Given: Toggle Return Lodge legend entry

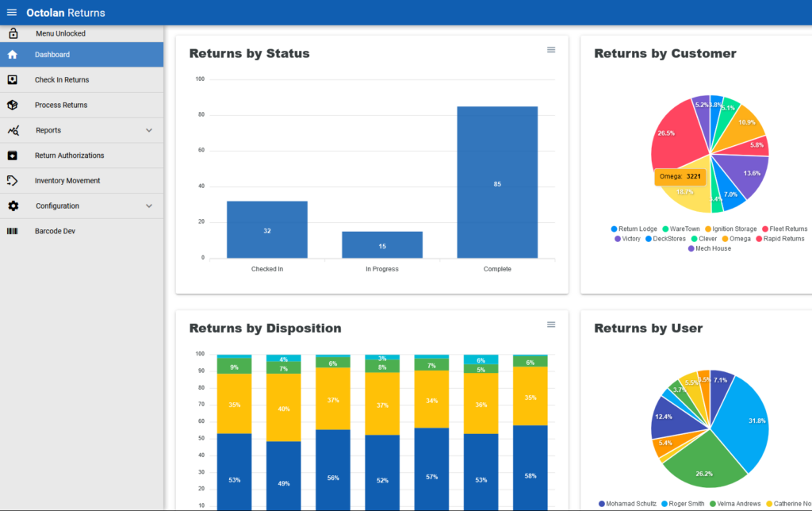Looking at the screenshot, I should 634,229.
